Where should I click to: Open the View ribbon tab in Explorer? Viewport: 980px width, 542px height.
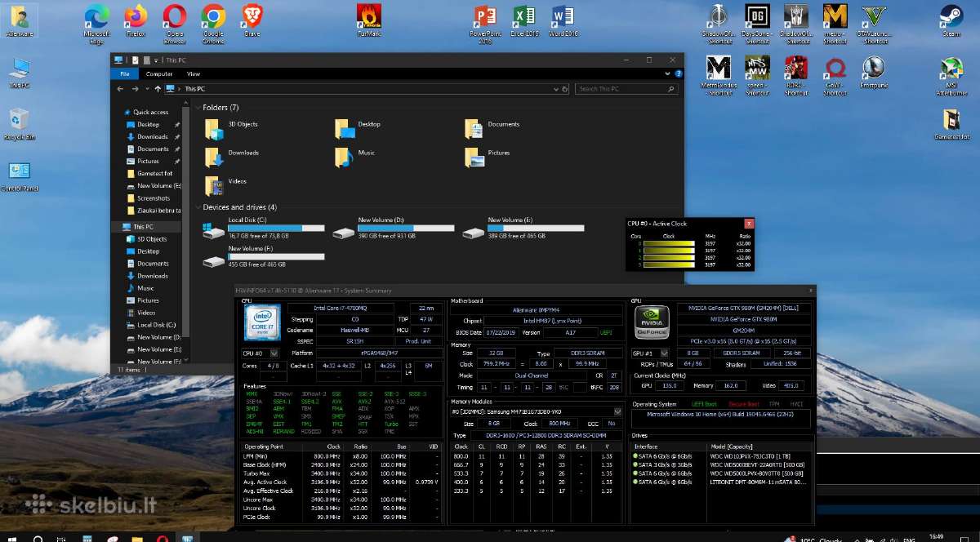point(194,73)
